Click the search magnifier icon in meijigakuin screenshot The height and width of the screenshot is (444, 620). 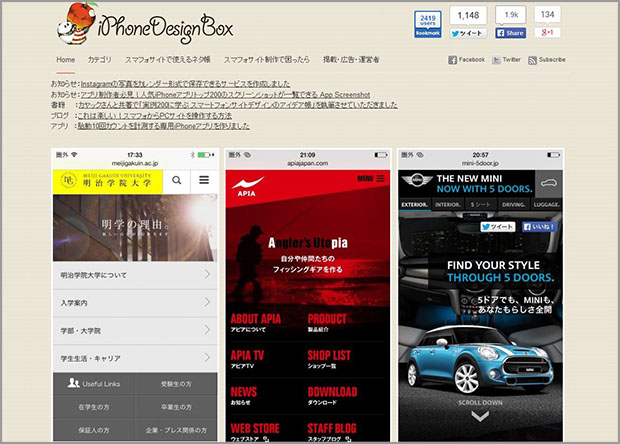176,180
